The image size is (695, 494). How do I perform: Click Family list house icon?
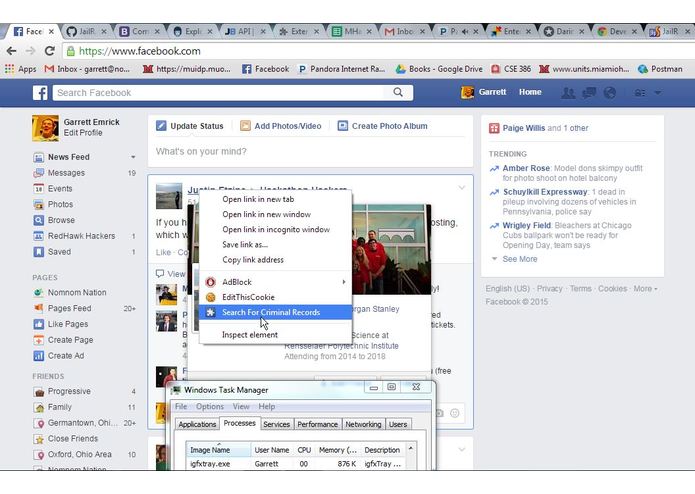39,407
